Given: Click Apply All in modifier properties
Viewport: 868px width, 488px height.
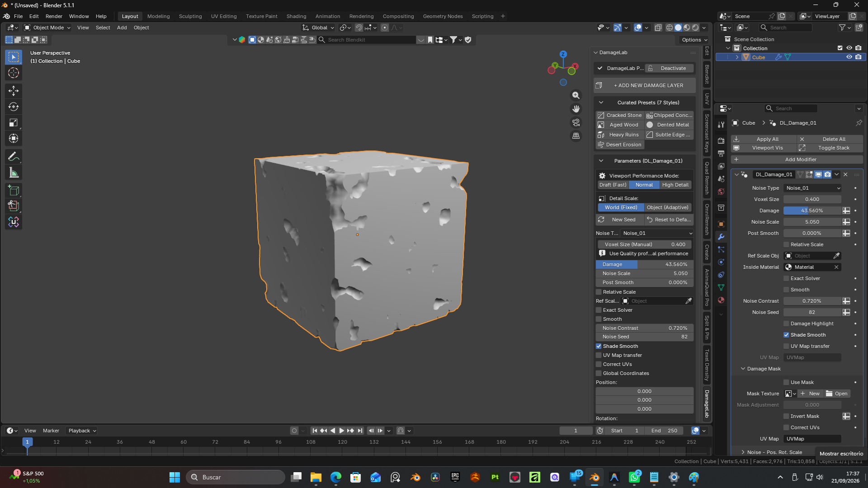Looking at the screenshot, I should point(764,139).
